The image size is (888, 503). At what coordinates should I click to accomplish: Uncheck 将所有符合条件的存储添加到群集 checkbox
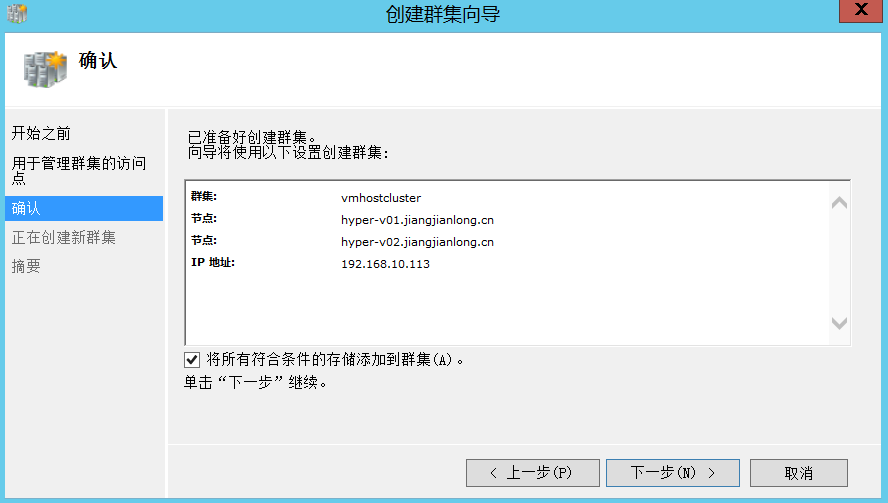(192, 360)
